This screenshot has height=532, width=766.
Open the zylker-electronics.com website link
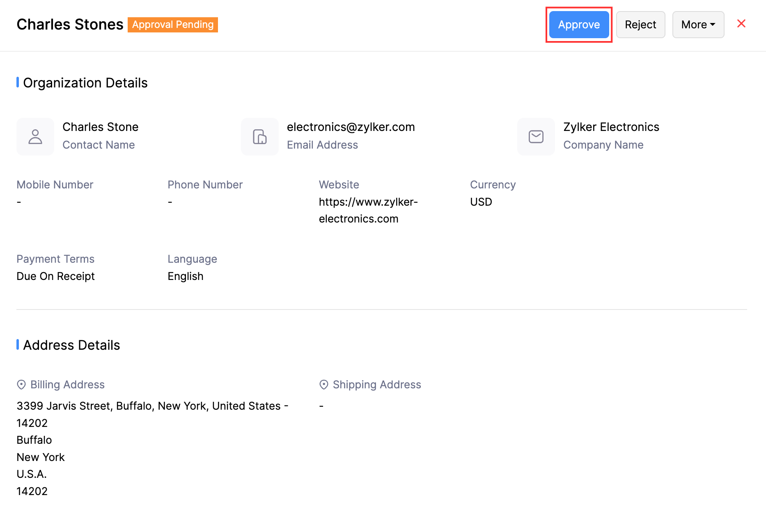click(x=368, y=210)
